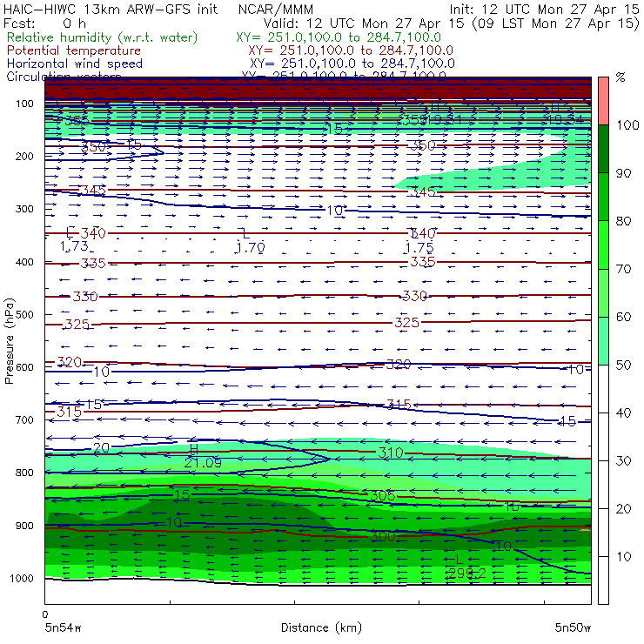Click the pink above-100% colorbar segment
The width and height of the screenshot is (644, 644).
[603, 101]
